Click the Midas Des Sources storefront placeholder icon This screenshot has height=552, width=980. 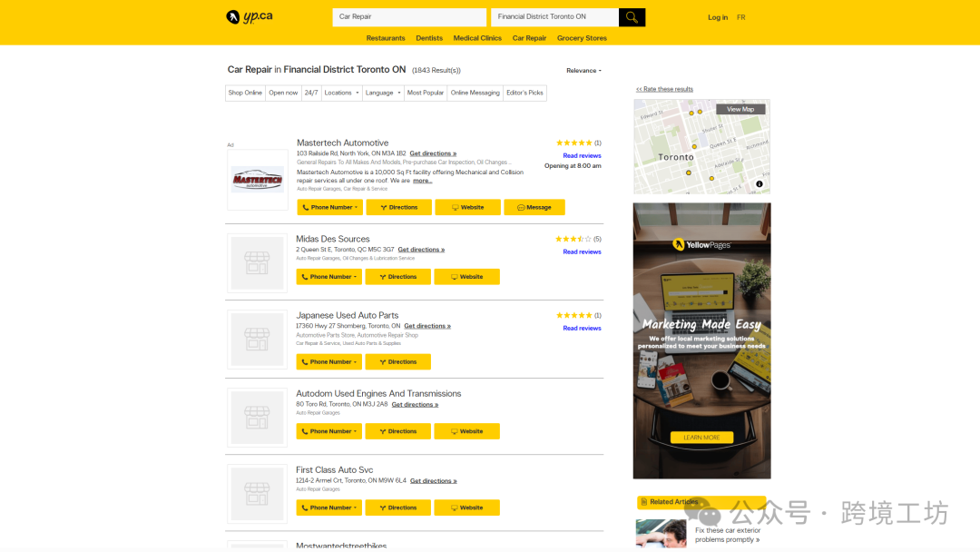point(257,263)
